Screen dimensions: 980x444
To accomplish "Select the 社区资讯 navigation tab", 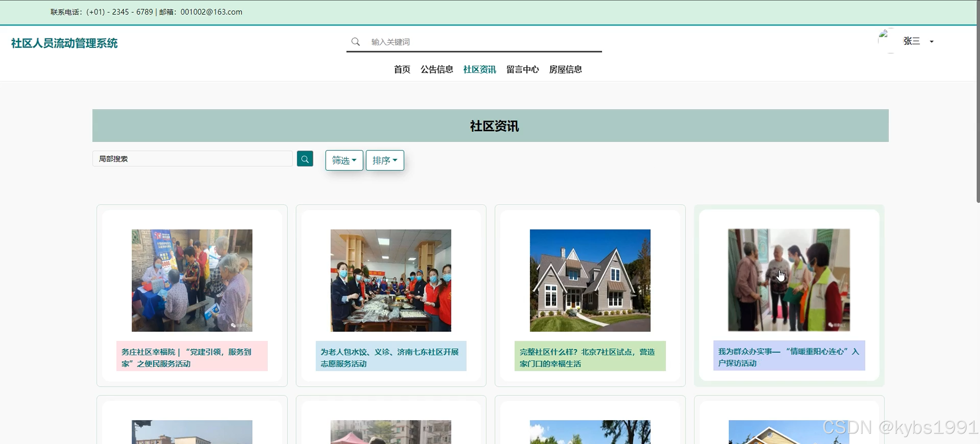I will point(479,69).
